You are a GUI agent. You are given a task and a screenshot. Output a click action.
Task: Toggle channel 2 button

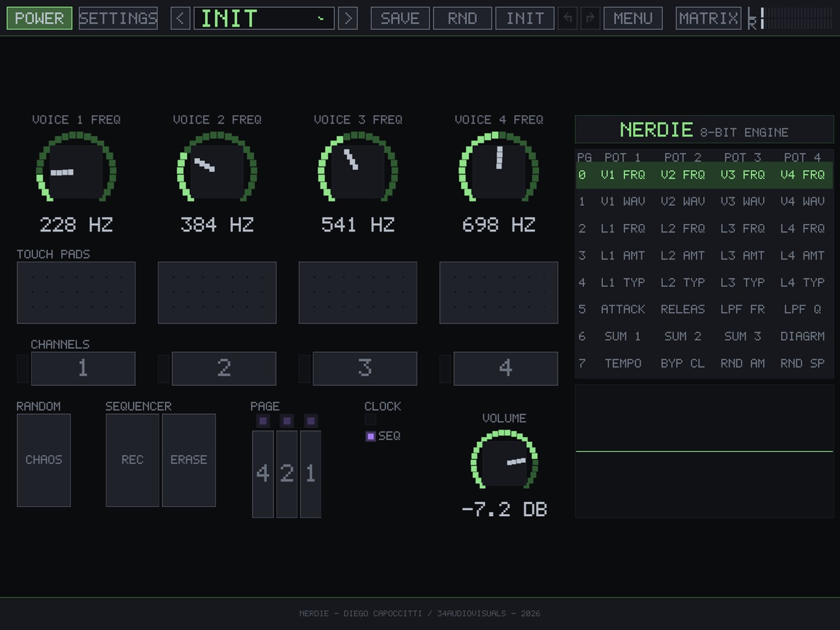[x=224, y=368]
